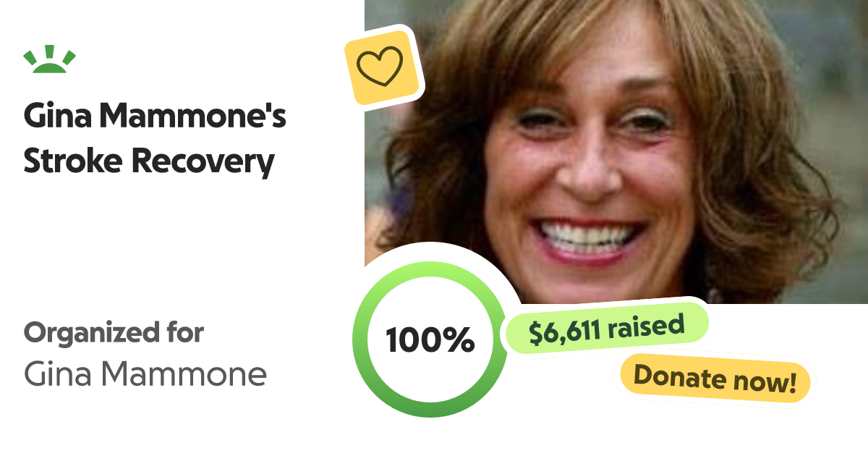Click the GoFundMe sunburst logo
Image resolution: width=868 pixels, height=456 pixels.
(50, 61)
